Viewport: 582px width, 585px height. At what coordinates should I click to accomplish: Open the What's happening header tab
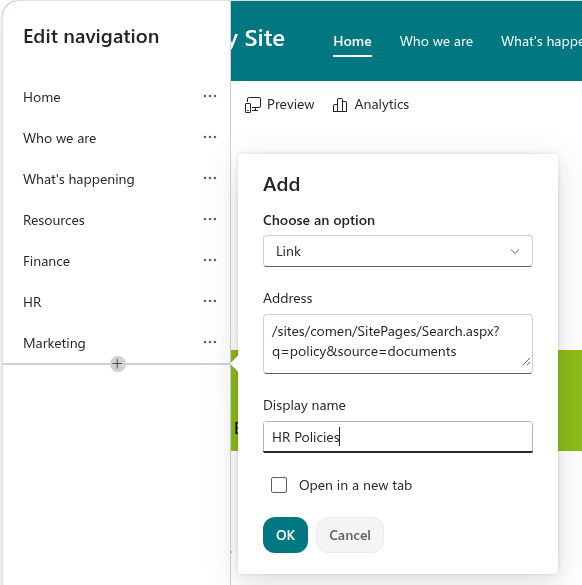coord(541,41)
